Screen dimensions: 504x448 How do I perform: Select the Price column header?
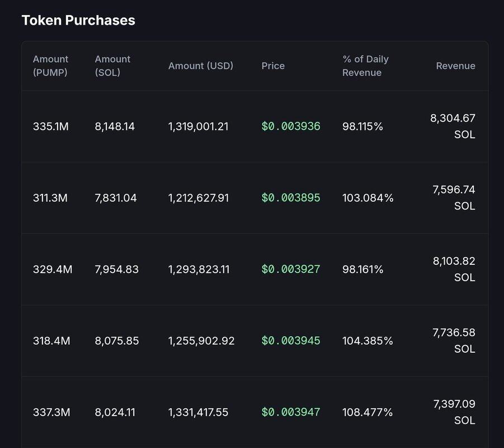click(273, 66)
